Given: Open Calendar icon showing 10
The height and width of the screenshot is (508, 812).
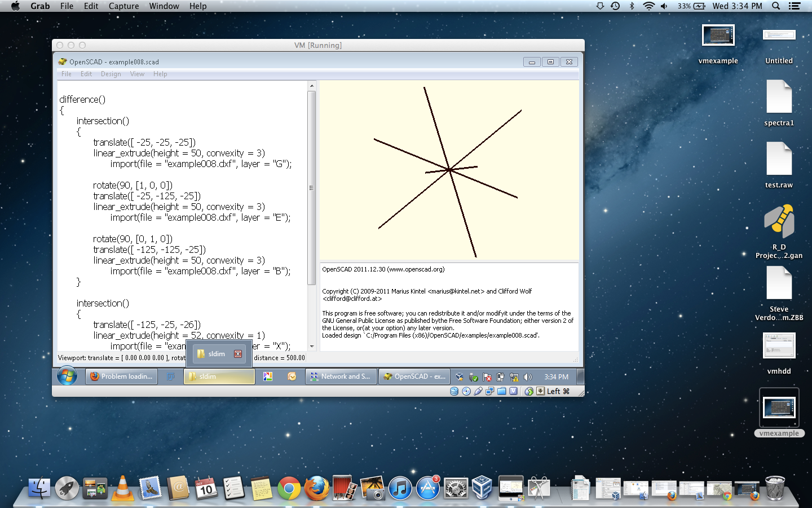Looking at the screenshot, I should point(206,488).
